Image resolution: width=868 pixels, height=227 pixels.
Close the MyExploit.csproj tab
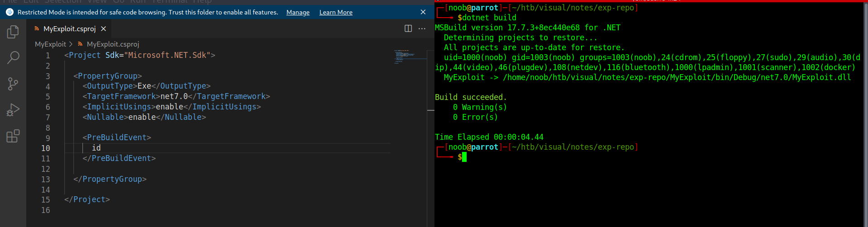103,28
